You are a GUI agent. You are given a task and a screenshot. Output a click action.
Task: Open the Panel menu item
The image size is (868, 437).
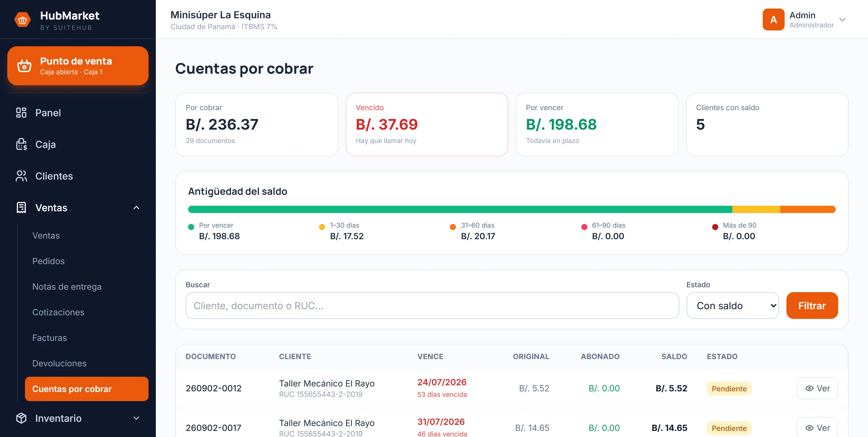pos(78,113)
